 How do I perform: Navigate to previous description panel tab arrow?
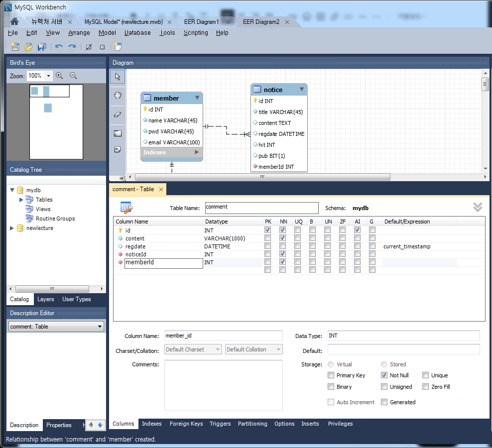91,425
